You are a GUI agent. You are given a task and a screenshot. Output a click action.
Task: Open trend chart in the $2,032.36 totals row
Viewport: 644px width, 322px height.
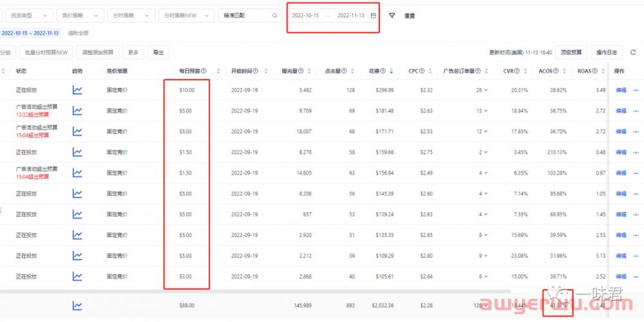pos(77,305)
